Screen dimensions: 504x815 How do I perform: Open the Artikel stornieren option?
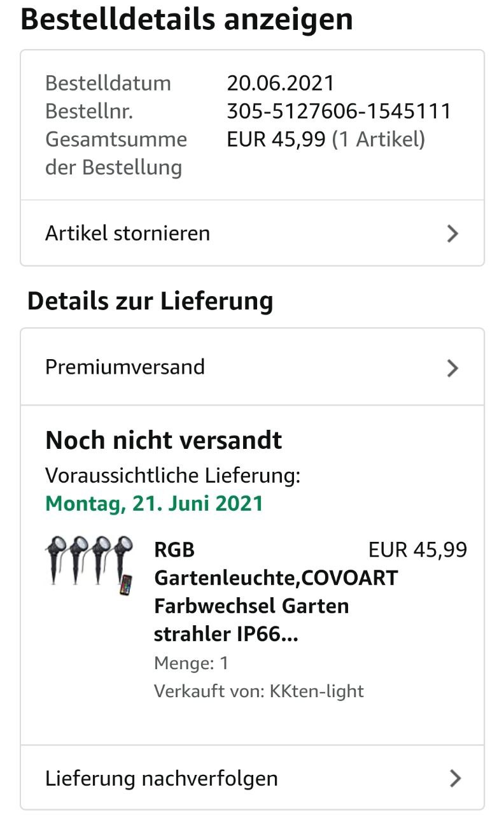252,233
